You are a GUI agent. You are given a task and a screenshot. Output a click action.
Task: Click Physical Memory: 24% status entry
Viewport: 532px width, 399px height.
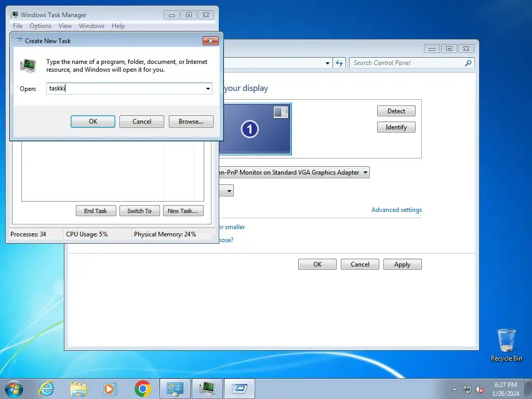[x=165, y=234]
